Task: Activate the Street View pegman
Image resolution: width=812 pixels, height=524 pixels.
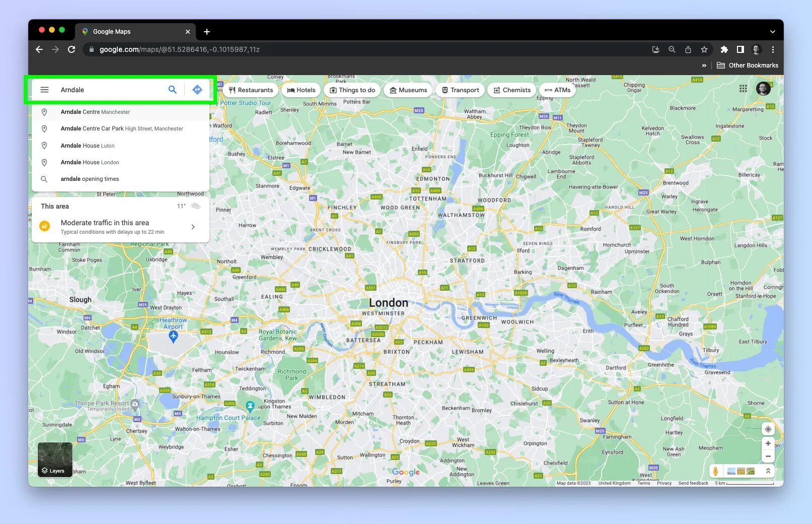Action: tap(715, 471)
